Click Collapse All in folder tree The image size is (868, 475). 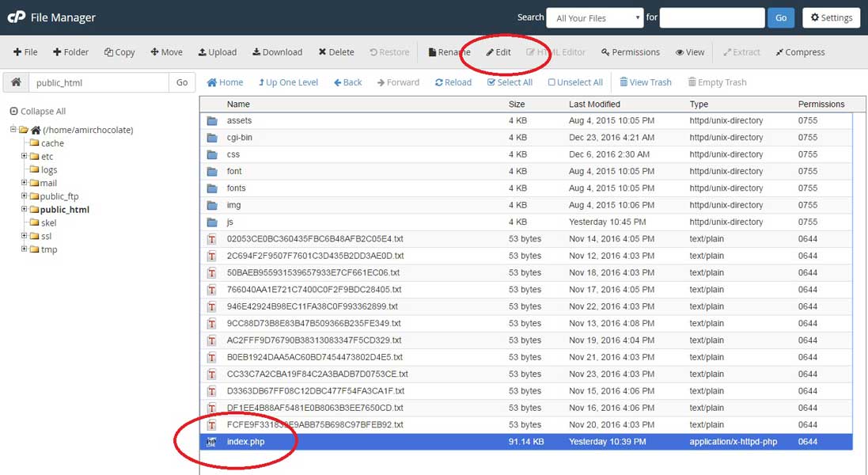click(x=38, y=112)
